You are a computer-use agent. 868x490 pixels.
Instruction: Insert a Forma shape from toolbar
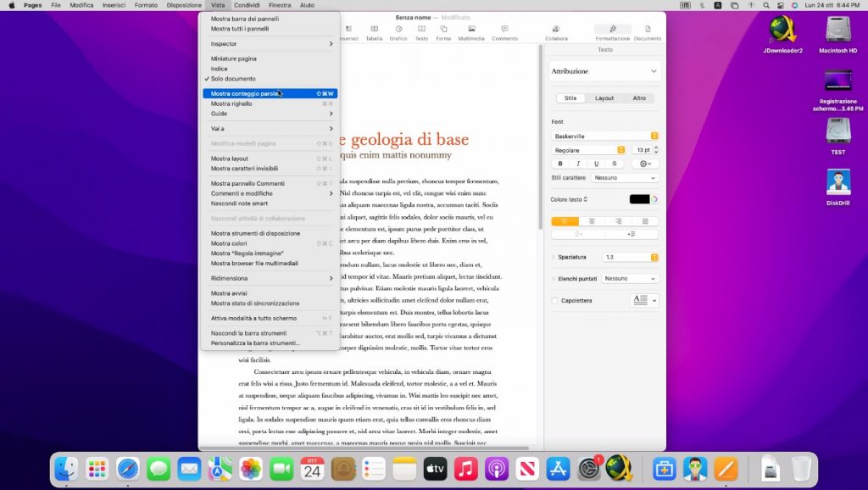[443, 29]
